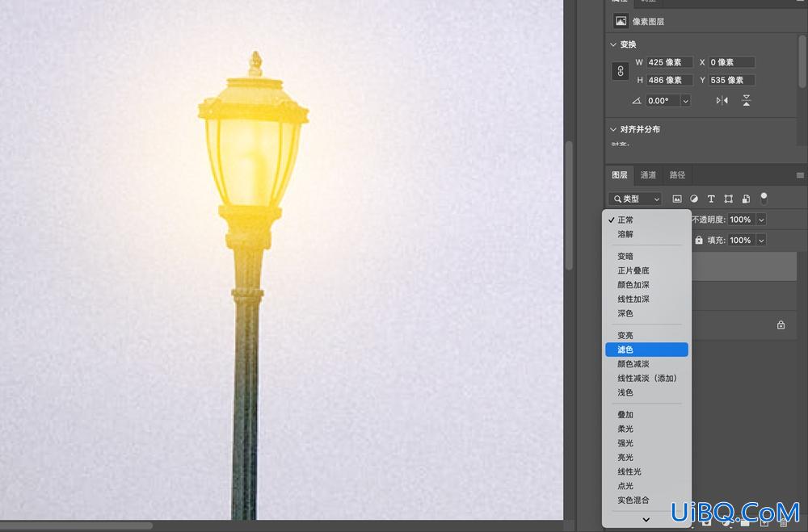Show more blend modes with the down arrow
Viewport: 808px width, 532px height.
646,519
